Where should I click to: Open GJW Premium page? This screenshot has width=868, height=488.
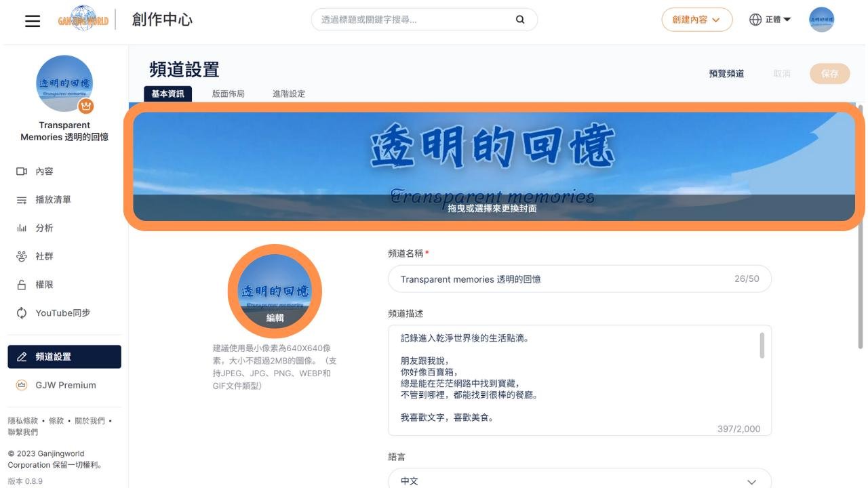65,385
